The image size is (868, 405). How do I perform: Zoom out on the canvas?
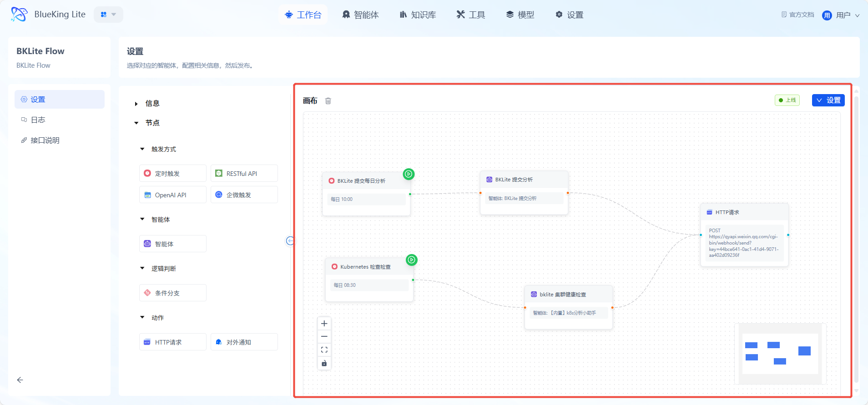click(x=324, y=337)
